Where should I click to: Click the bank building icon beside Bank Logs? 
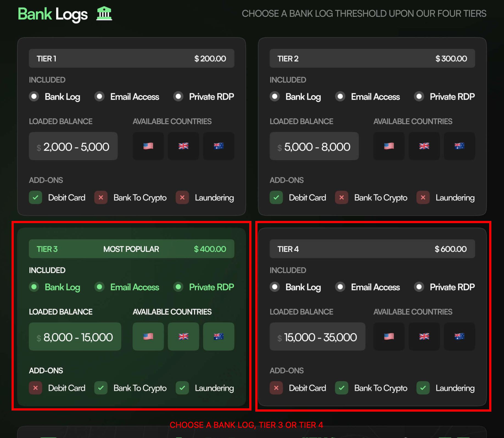point(104,13)
